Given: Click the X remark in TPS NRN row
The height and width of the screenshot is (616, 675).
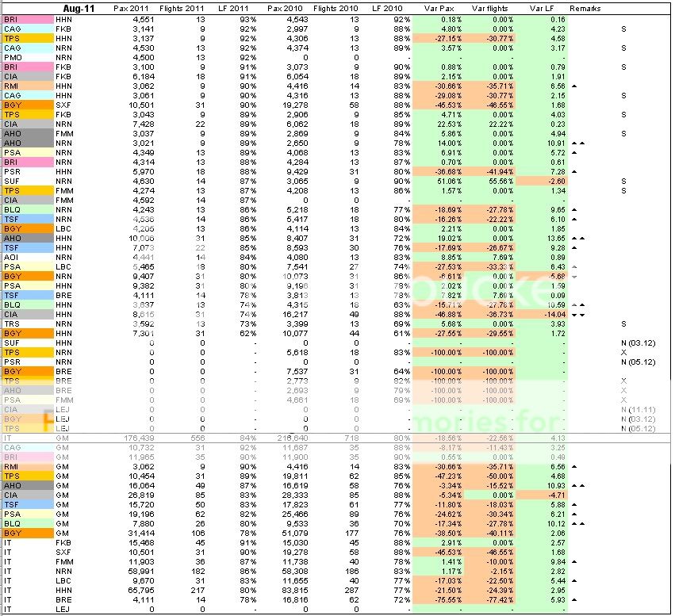Looking at the screenshot, I should click(624, 351).
